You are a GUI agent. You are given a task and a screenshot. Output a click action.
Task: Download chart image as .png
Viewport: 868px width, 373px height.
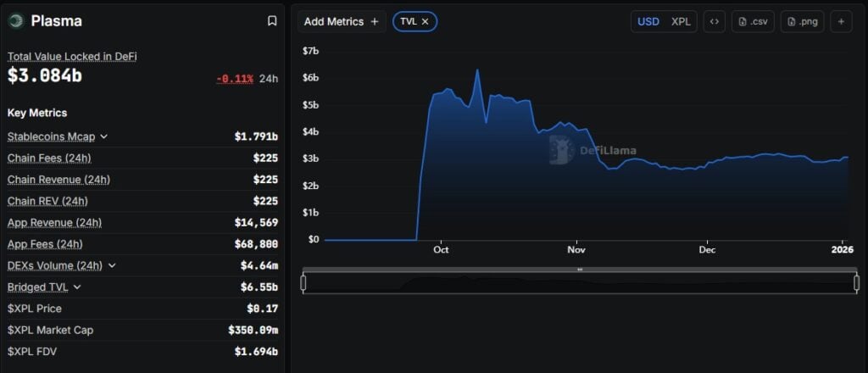[802, 21]
